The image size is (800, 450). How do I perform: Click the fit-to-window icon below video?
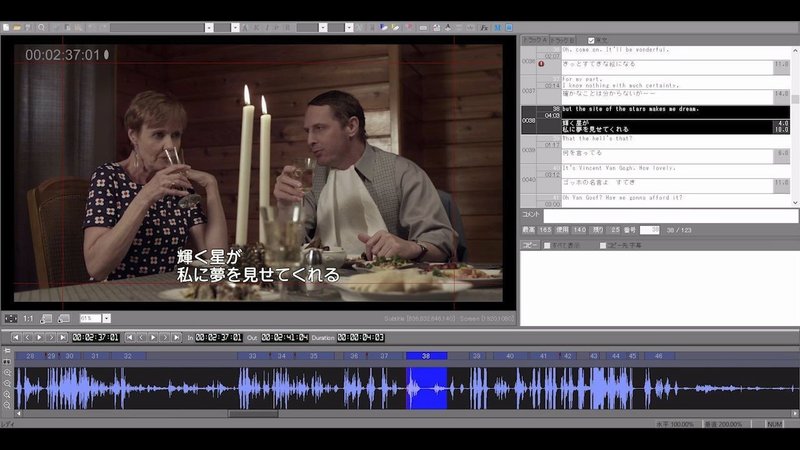[11, 318]
